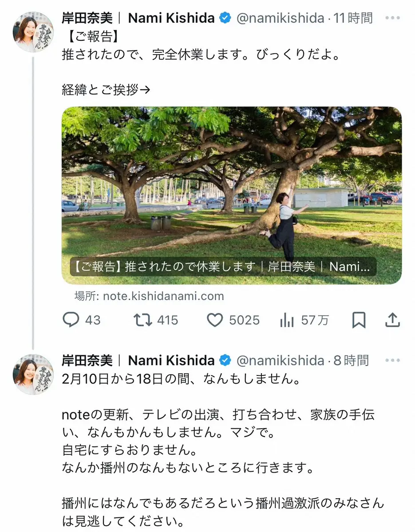Click the second tweet's profile picture
Viewport: 415px width, 532px height.
[x=33, y=372]
